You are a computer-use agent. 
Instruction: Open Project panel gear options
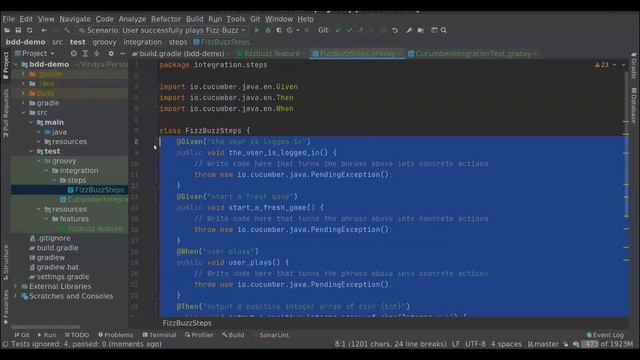pos(111,53)
